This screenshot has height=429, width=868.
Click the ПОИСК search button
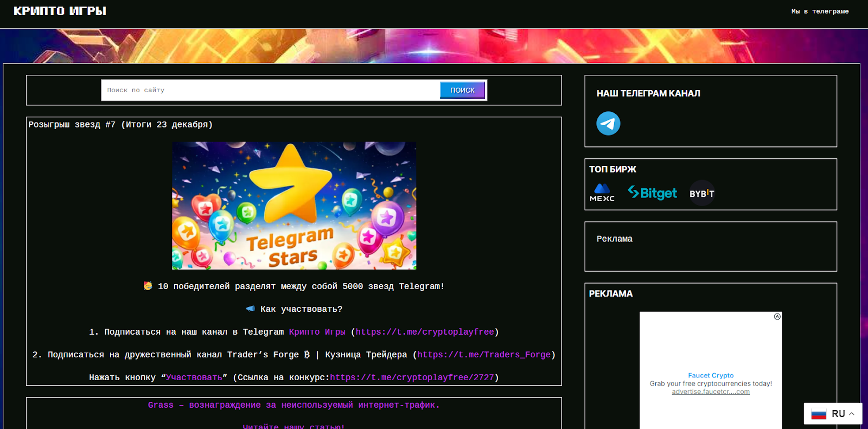coord(463,90)
